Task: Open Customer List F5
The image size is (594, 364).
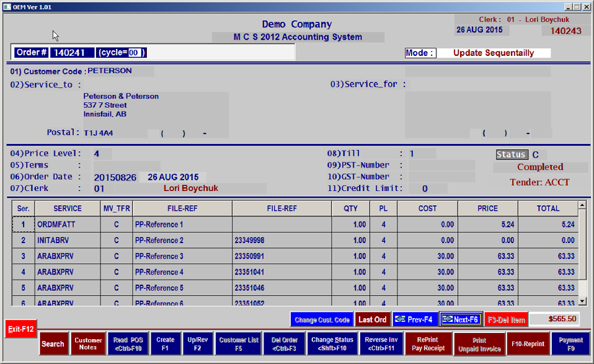Action: 239,344
